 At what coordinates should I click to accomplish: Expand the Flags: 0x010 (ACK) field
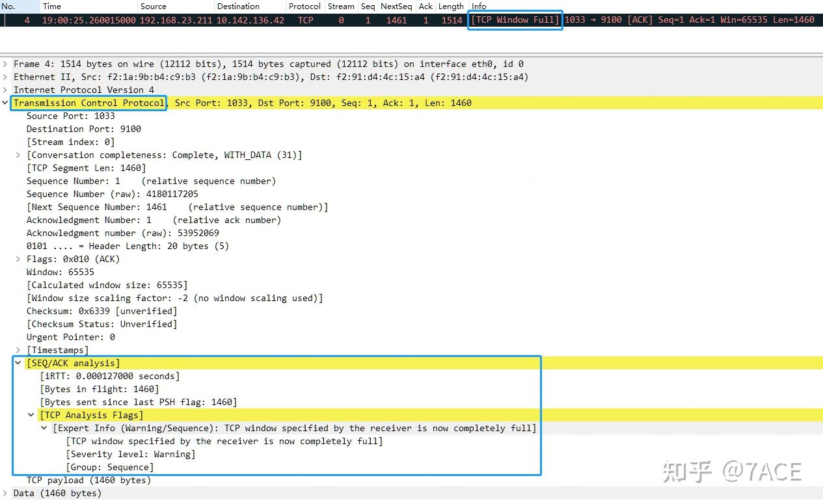pyautogui.click(x=18, y=259)
